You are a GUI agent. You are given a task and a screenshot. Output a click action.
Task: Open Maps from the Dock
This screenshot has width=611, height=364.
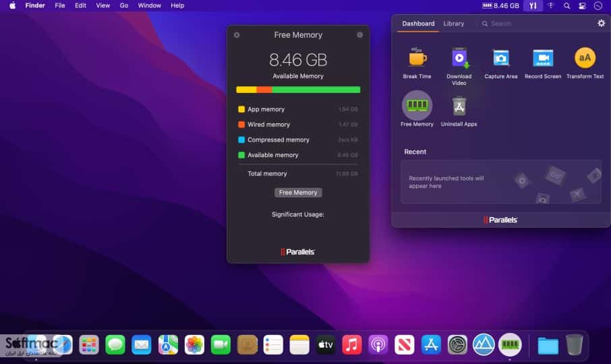tap(168, 344)
